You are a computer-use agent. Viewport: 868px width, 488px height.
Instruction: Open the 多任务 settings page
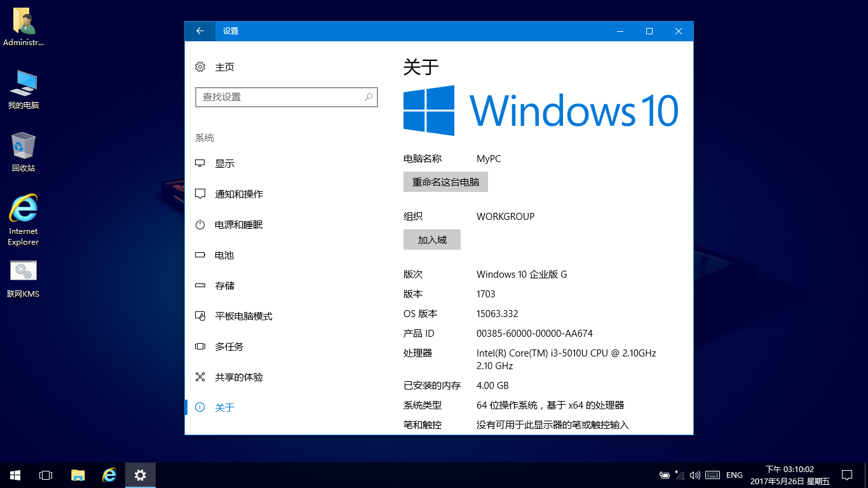click(229, 346)
